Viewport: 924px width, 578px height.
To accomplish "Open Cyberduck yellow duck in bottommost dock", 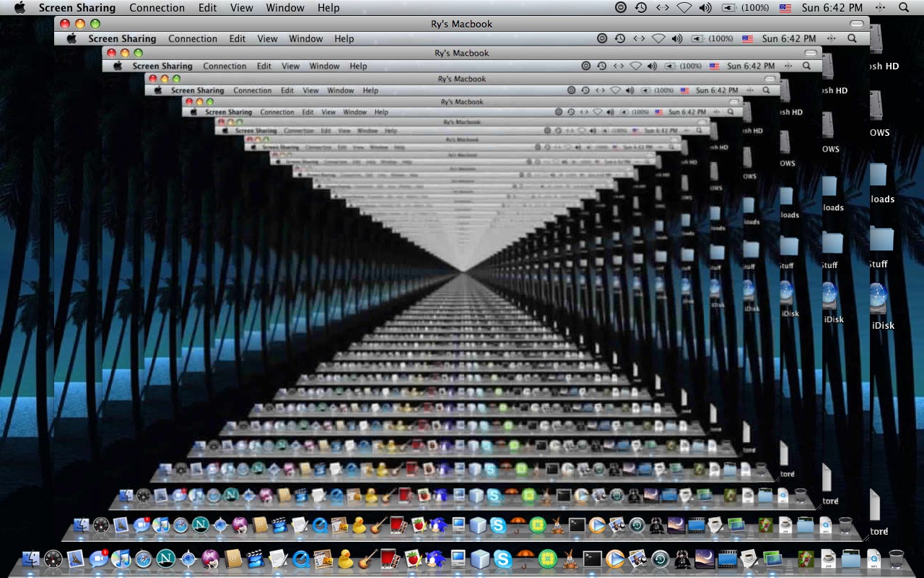I will coord(346,558).
